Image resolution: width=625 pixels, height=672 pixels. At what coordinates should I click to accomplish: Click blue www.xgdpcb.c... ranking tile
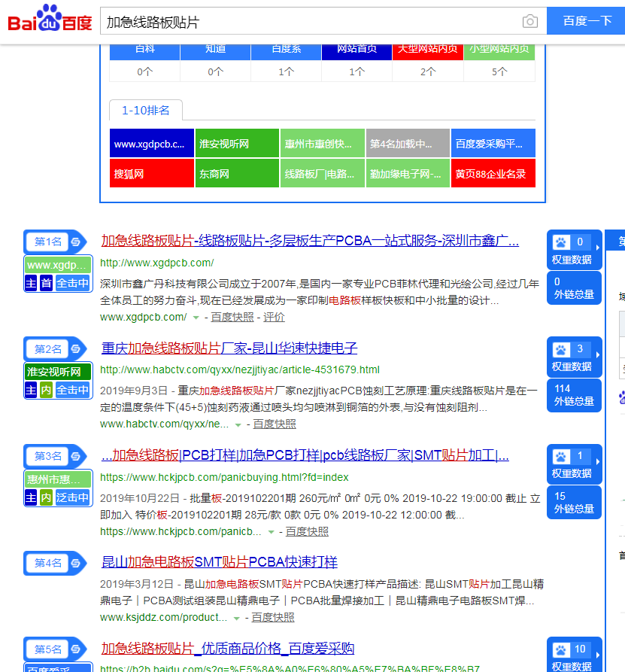click(152, 143)
